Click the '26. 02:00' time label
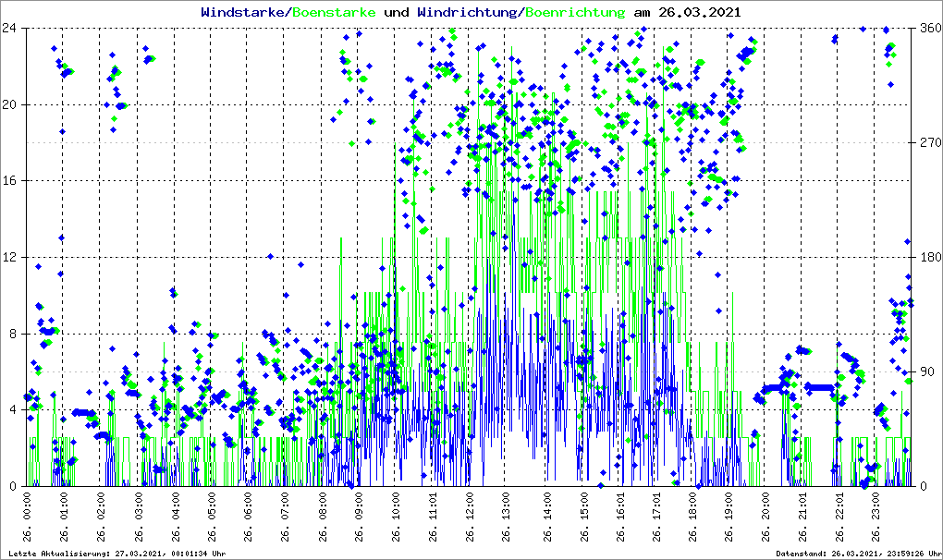 click(101, 517)
